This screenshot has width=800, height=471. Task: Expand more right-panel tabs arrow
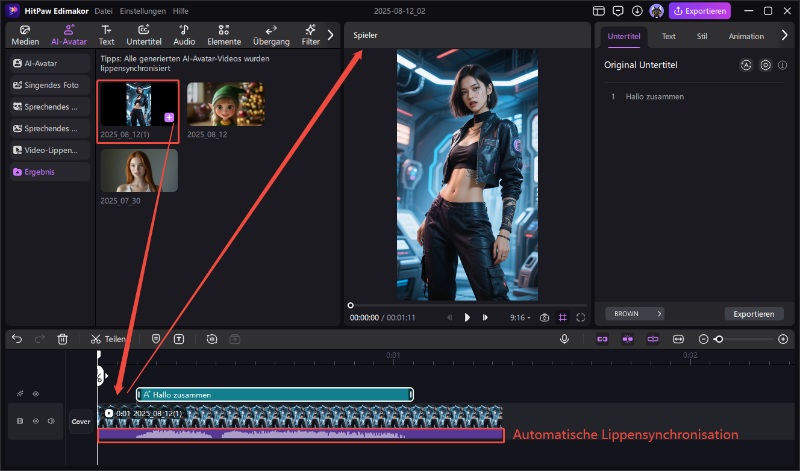coord(784,35)
